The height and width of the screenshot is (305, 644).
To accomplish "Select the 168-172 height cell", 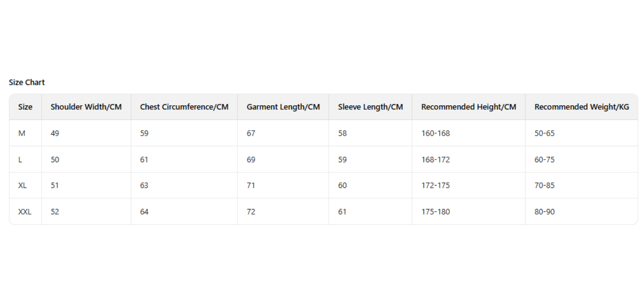I will coord(436,160).
